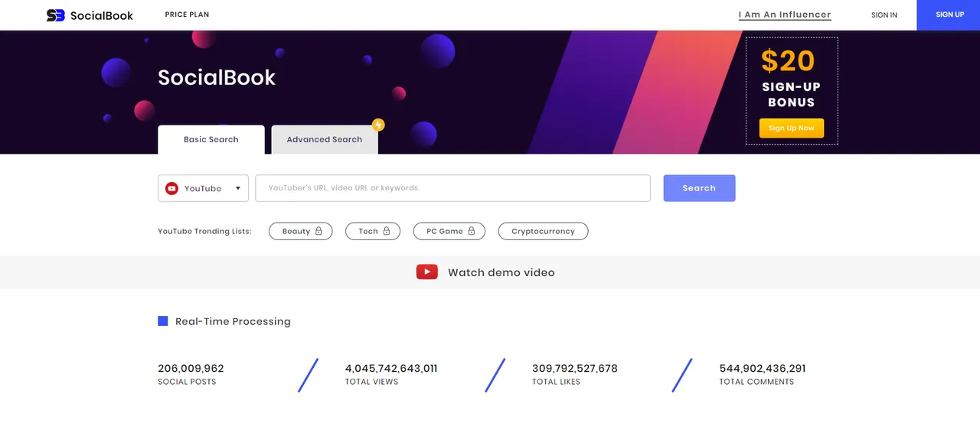Image resolution: width=980 pixels, height=423 pixels.
Task: Click the 544,902,436,291 total comments value
Action: [763, 368]
